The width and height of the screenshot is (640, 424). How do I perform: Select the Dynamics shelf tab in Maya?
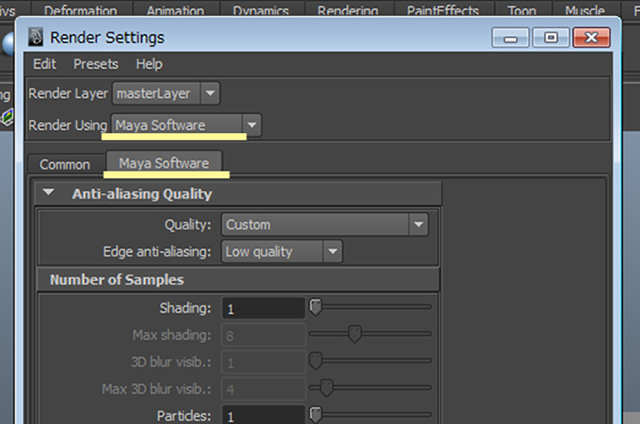(x=261, y=9)
